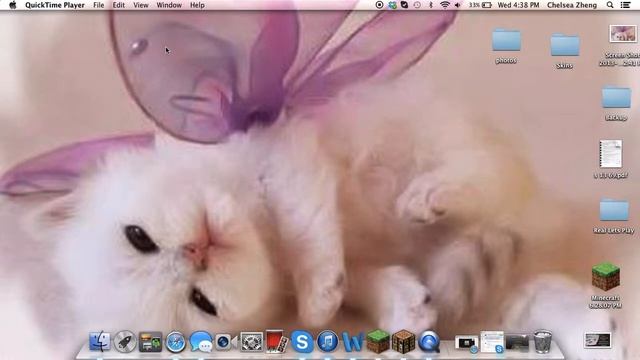This screenshot has height=360, width=640.
Task: Open Finder from the Dock
Action: [100, 342]
